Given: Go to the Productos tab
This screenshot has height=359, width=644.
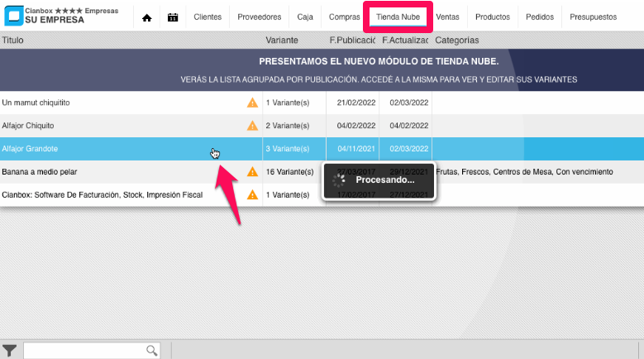Looking at the screenshot, I should (493, 17).
